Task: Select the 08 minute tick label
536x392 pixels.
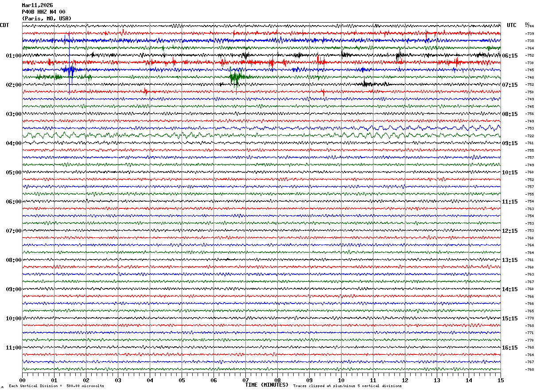Action: pos(277,380)
